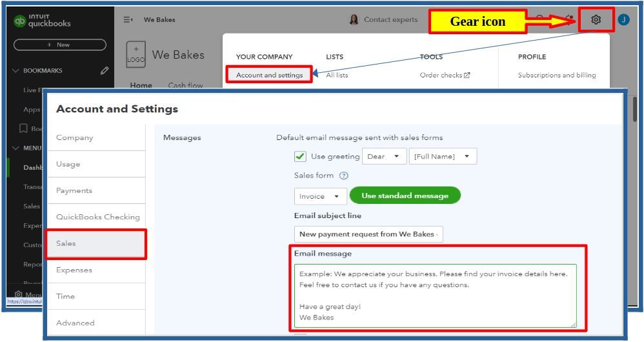Open Apps in the left sidebar

(32, 109)
